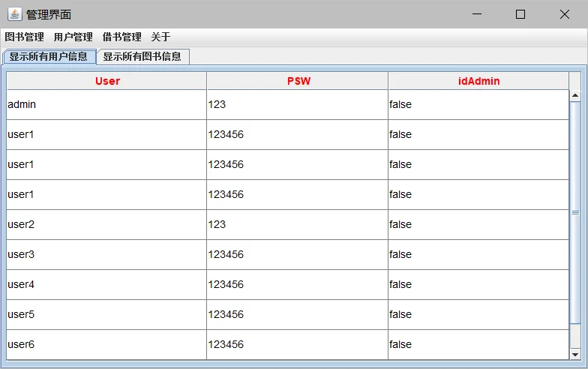Select the user5 name cell
The width and height of the screenshot is (588, 369).
point(106,315)
